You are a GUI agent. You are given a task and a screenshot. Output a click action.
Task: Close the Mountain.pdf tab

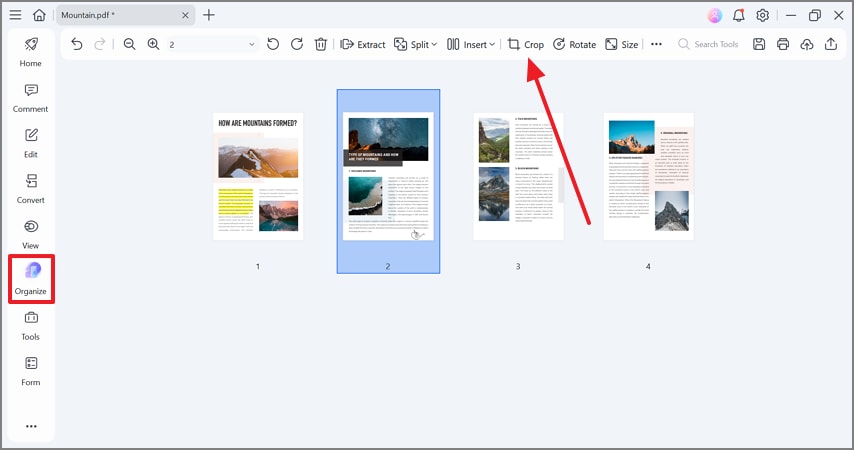[185, 15]
